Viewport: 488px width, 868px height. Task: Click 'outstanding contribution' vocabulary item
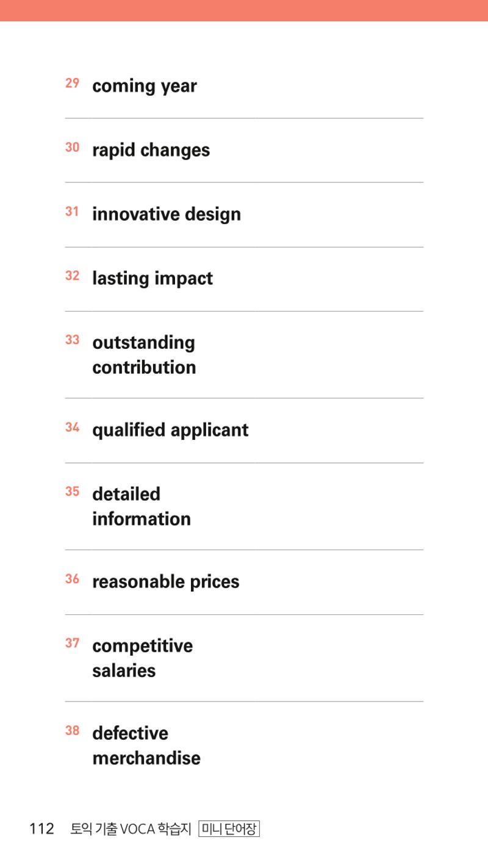[144, 355]
